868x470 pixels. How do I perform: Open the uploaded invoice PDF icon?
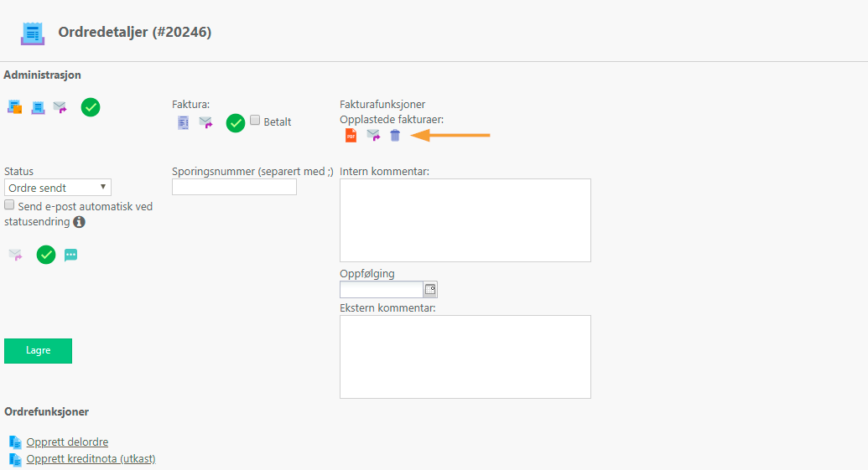tap(351, 135)
